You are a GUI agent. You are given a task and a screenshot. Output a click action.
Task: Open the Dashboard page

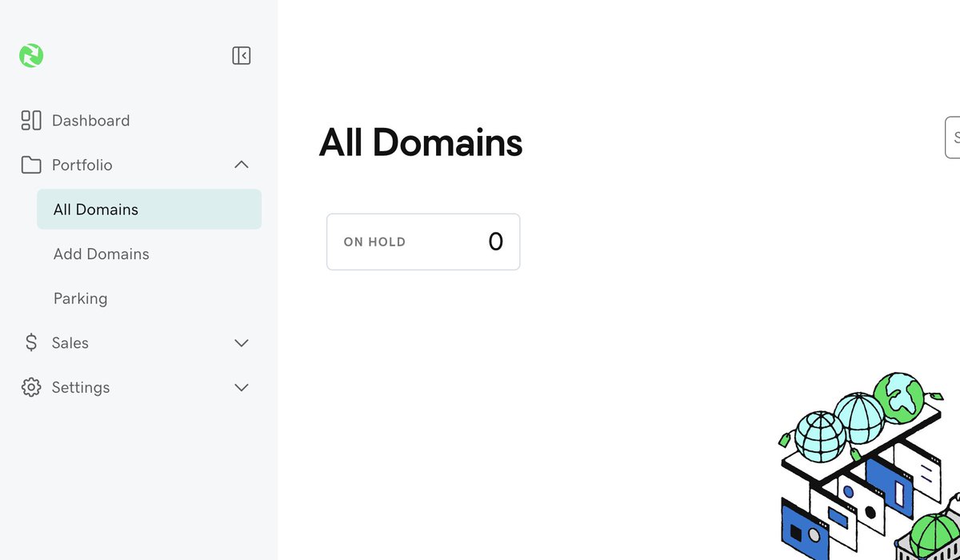(x=90, y=121)
